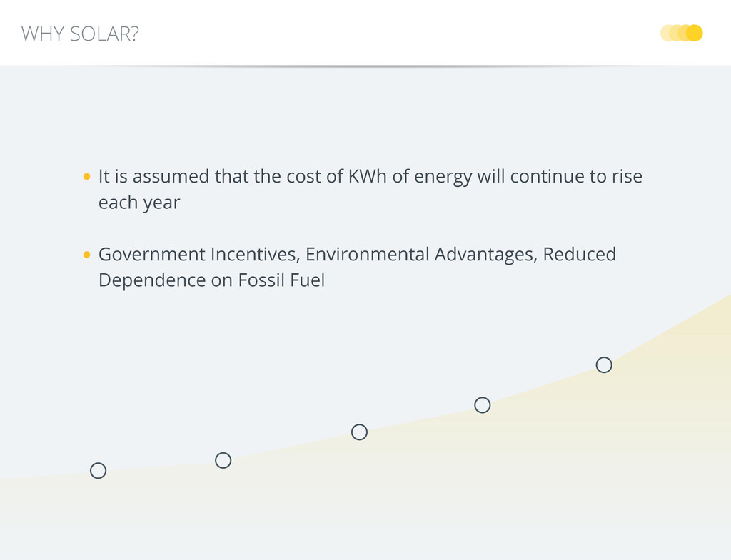Click the word 'Reduced' in the second bullet
731x560 pixels.
point(579,255)
